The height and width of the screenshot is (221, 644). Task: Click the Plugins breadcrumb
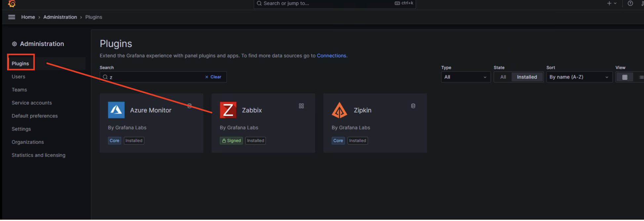pos(94,17)
